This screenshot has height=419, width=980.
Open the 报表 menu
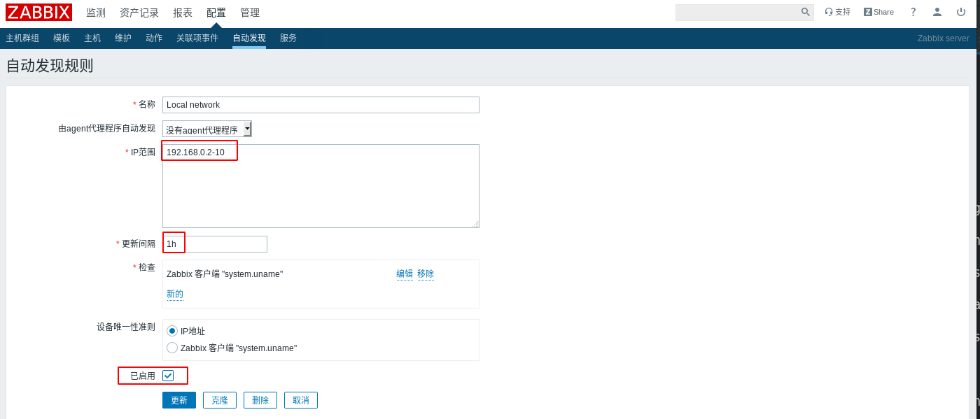click(183, 13)
